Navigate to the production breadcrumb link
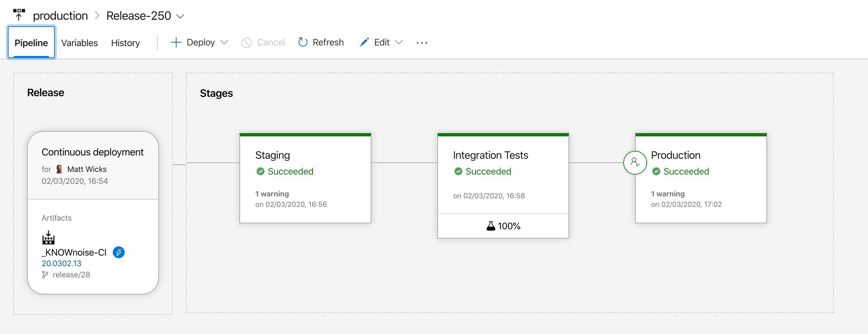 coord(60,16)
